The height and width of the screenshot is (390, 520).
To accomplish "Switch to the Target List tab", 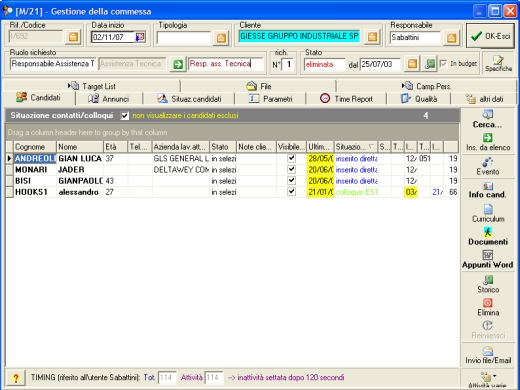I will point(92,86).
